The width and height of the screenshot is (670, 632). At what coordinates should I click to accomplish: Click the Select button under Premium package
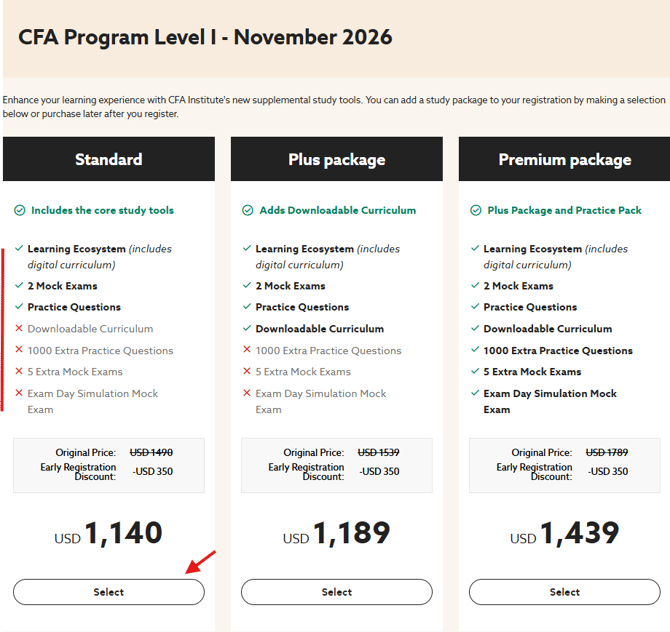[x=564, y=592]
